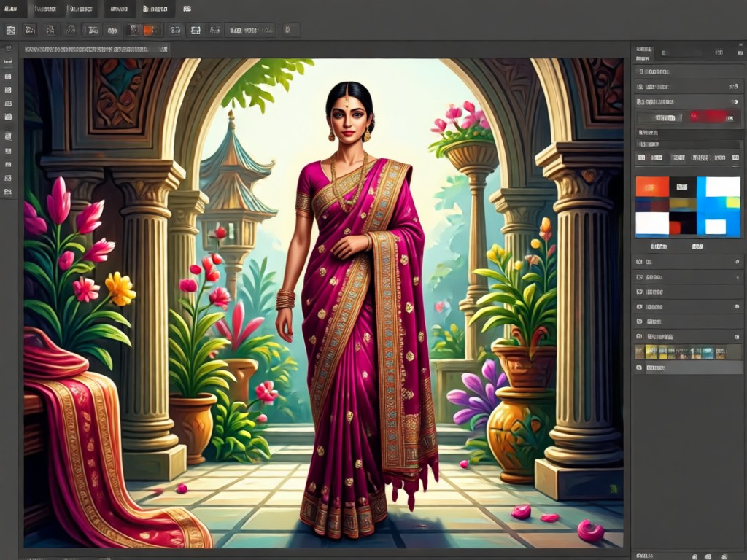This screenshot has height=560, width=747.
Task: Select the fourth tool in the left toolbar
Action: [x=8, y=90]
